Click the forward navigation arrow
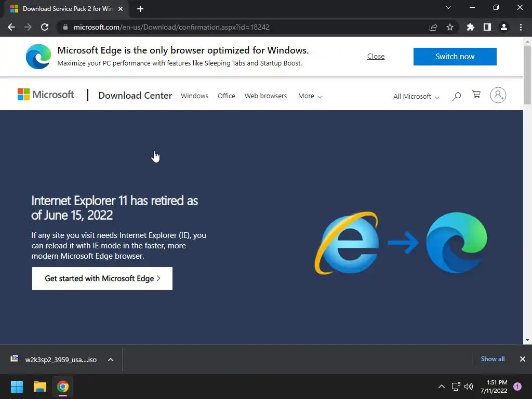The width and height of the screenshot is (532, 399). 28,27
